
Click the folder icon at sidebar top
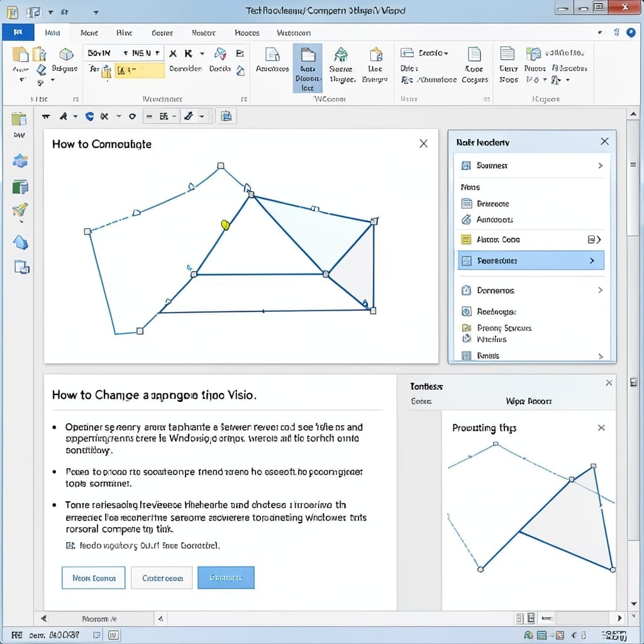click(x=19, y=119)
